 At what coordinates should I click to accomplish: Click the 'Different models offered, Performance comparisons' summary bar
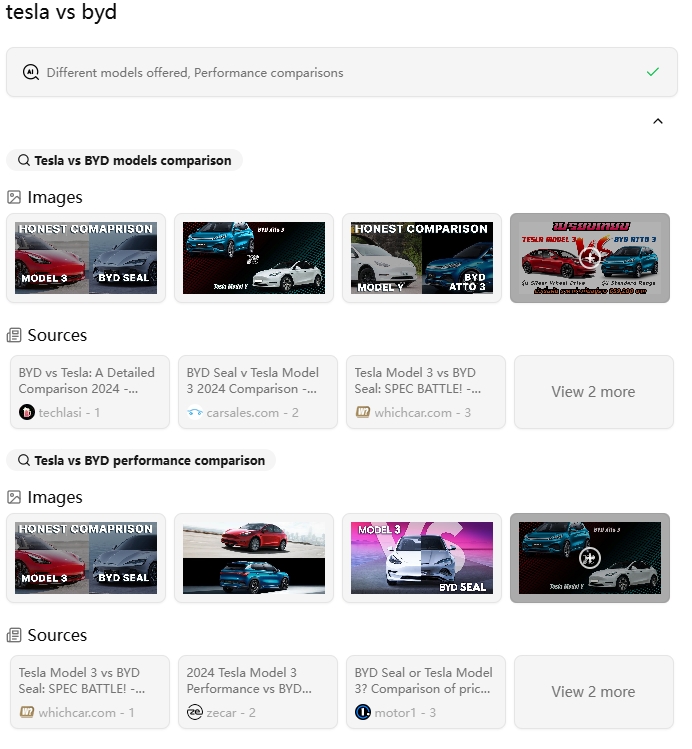[342, 72]
